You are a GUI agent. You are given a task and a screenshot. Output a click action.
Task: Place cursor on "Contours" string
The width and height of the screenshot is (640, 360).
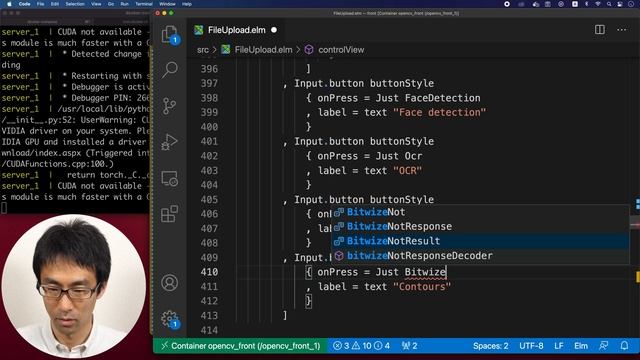coord(422,287)
